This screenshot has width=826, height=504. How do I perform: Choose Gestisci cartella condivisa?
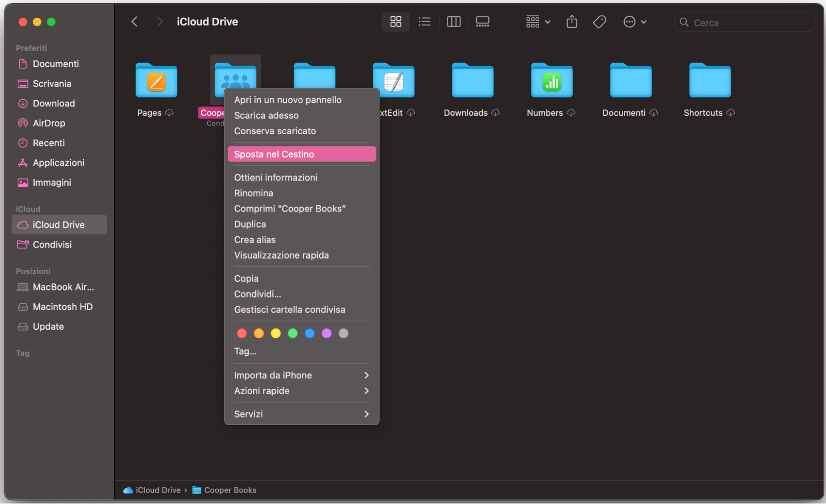302,309
